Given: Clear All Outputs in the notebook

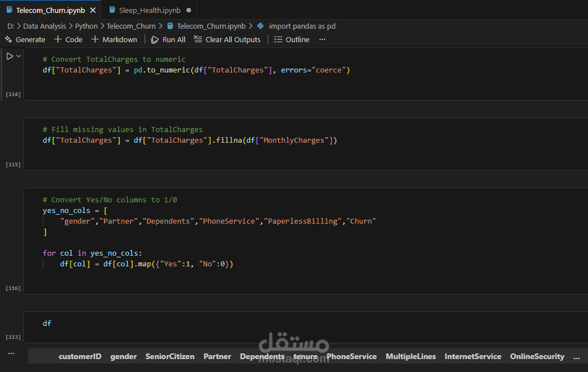Looking at the screenshot, I should pyautogui.click(x=227, y=39).
